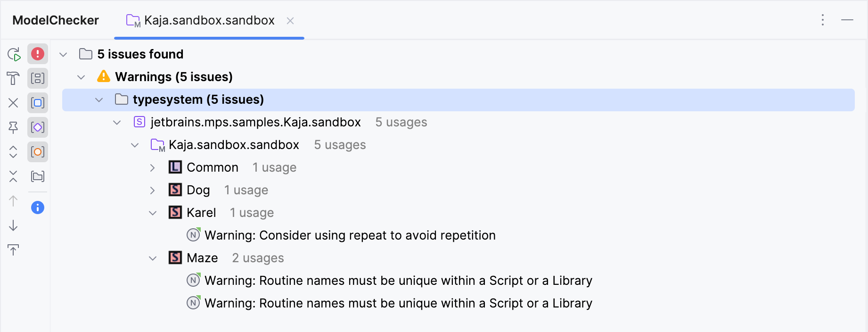
Task: Toggle the info messages filter
Action: (37, 207)
